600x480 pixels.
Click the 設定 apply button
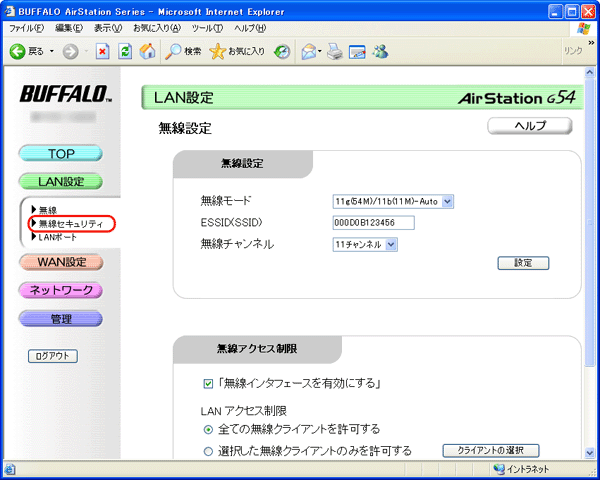(x=523, y=263)
